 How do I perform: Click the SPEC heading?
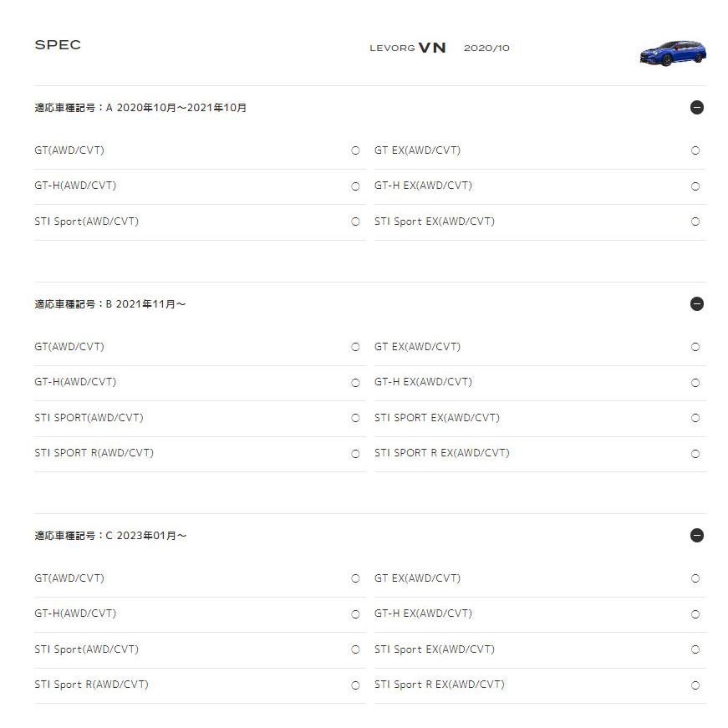(x=58, y=44)
